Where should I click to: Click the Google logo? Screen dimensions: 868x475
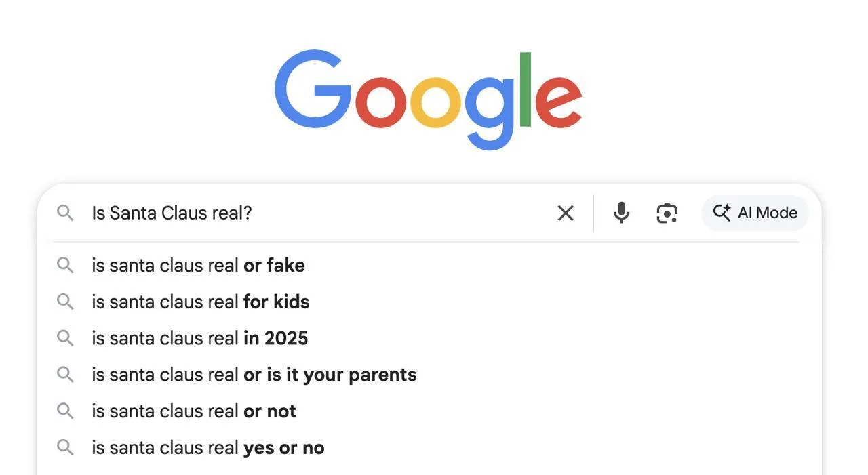pyautogui.click(x=428, y=97)
